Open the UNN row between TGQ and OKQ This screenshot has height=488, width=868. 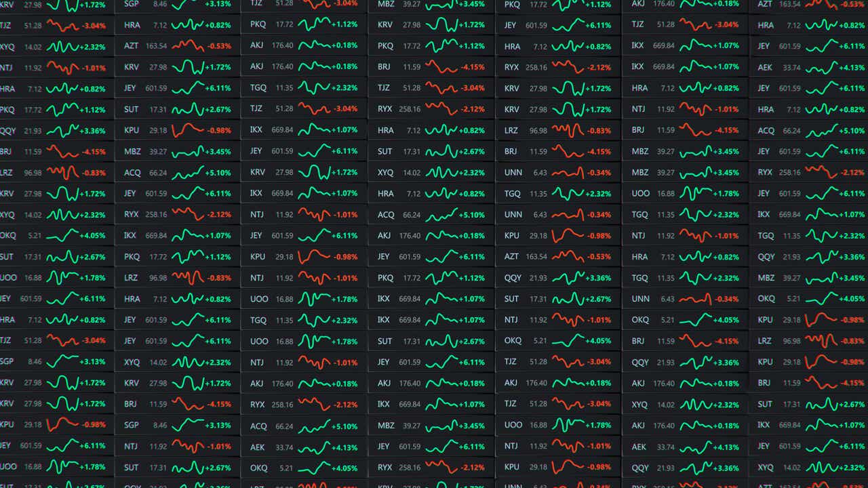pos(685,299)
